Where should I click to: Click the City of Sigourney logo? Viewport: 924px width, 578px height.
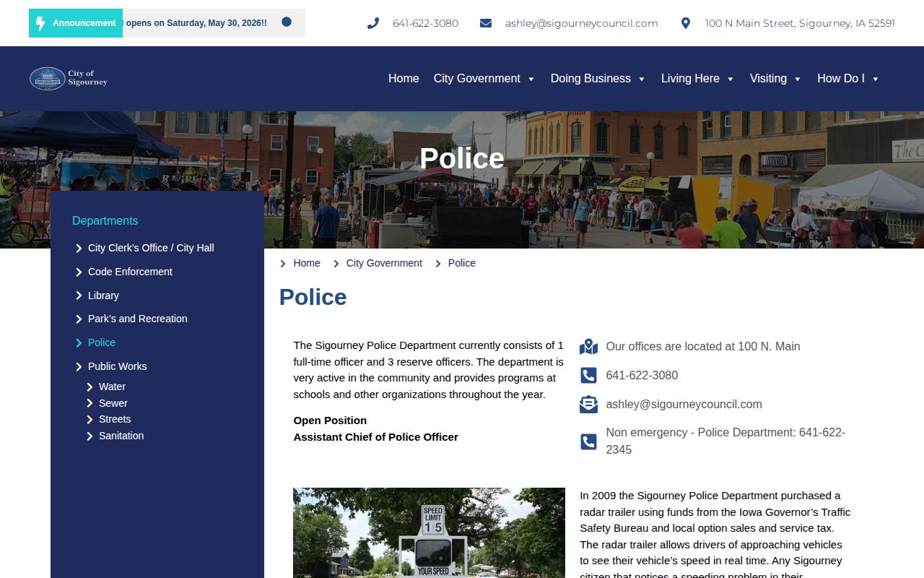coord(69,78)
